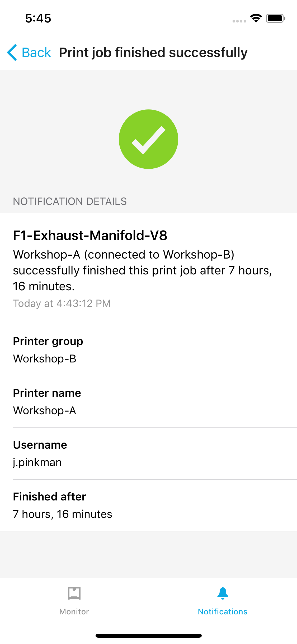Screen dimensions: 297x644
Task: Tap the F1-Exhaust-Manifold-V8 job title
Action: pos(90,235)
